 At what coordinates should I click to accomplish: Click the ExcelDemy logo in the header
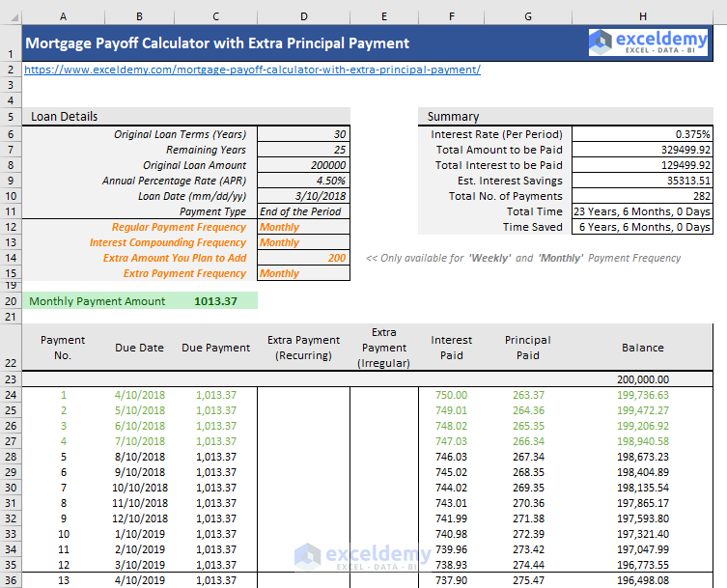coord(649,42)
